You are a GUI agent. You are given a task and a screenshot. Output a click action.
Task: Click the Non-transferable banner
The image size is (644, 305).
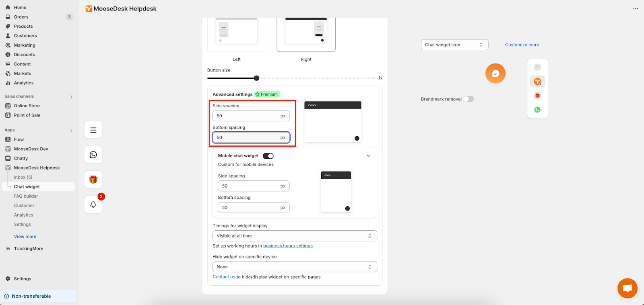tap(38, 296)
